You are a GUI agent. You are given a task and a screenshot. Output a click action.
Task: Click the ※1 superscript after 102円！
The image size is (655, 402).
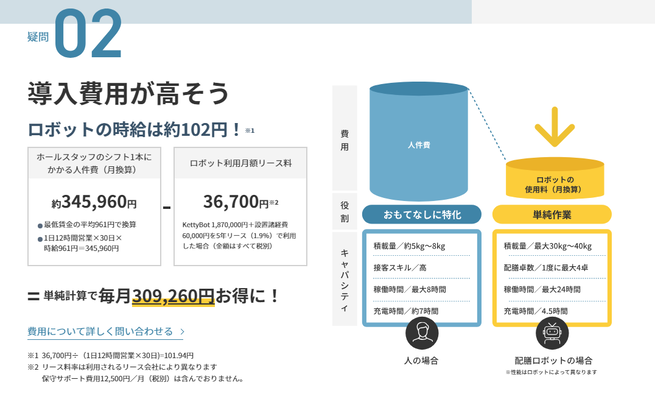[249, 131]
